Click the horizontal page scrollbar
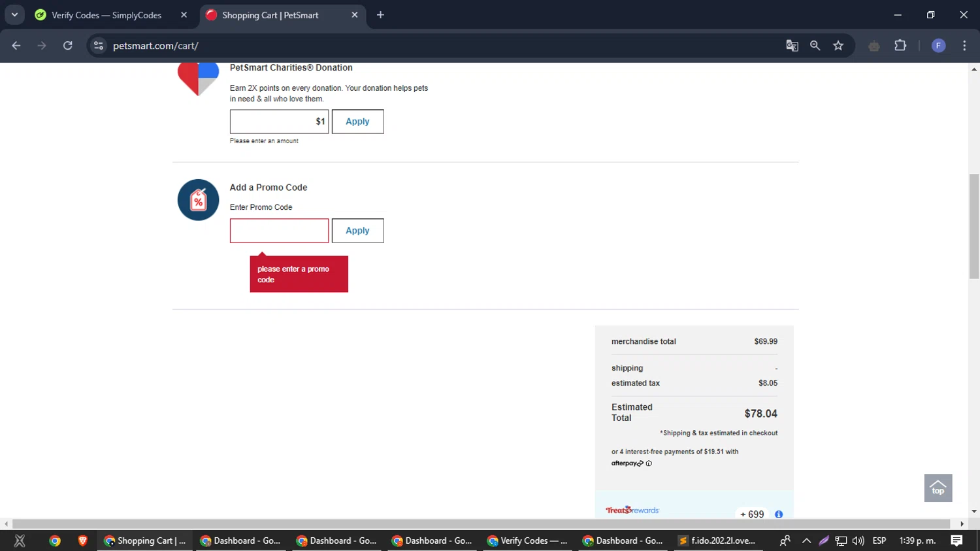Screen dimensions: 980x551 point(481,524)
